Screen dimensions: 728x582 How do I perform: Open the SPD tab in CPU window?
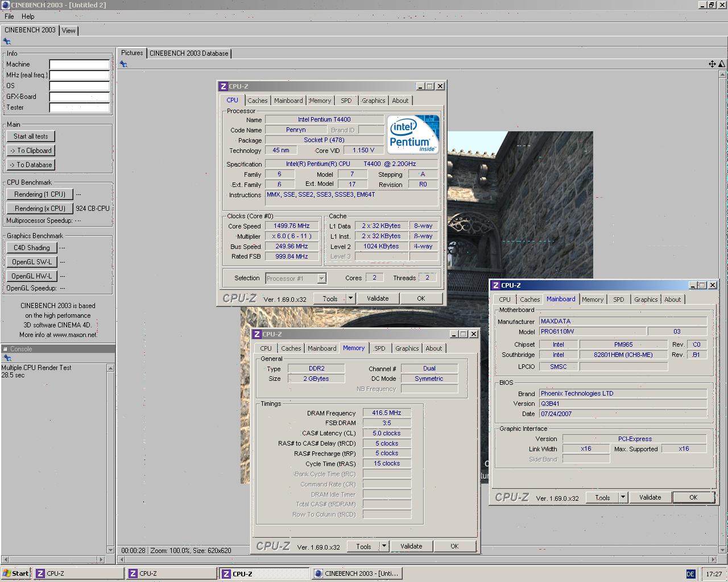[346, 101]
